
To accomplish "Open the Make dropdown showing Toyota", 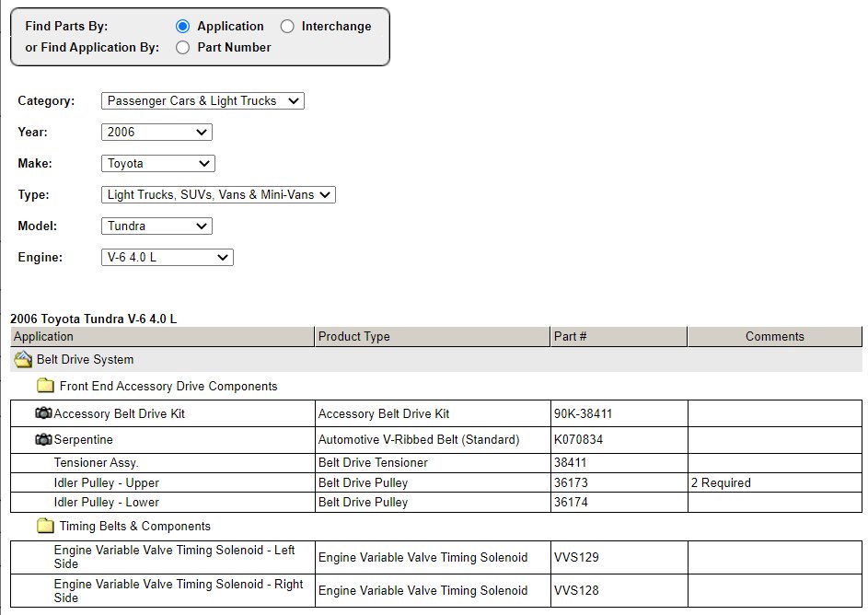I will point(157,163).
